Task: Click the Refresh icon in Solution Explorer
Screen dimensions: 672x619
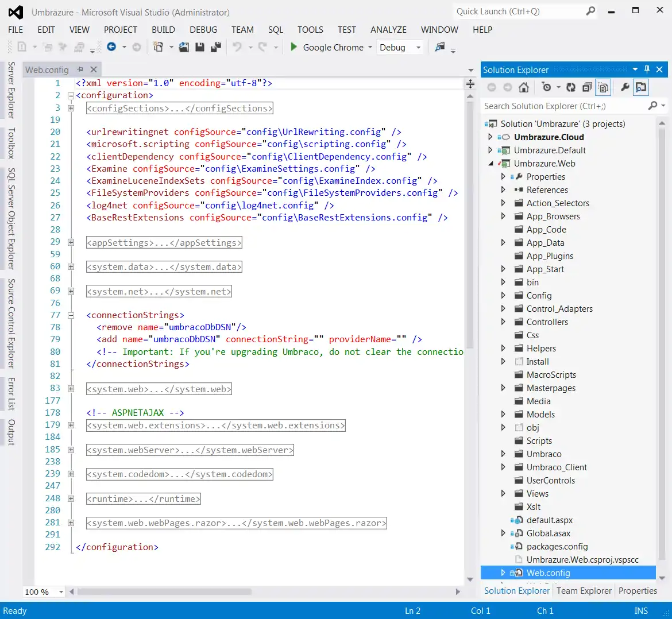Action: click(x=571, y=87)
